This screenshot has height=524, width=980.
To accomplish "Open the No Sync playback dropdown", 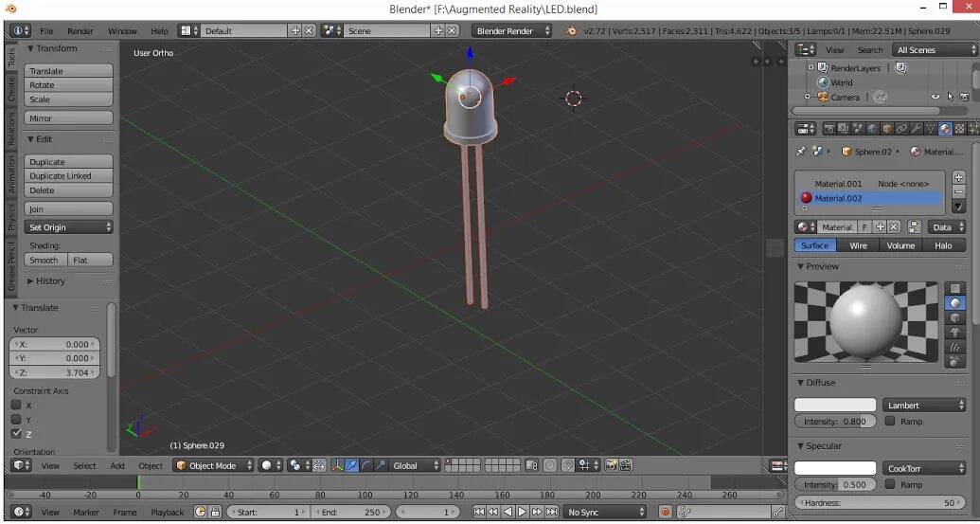I will pyautogui.click(x=604, y=512).
